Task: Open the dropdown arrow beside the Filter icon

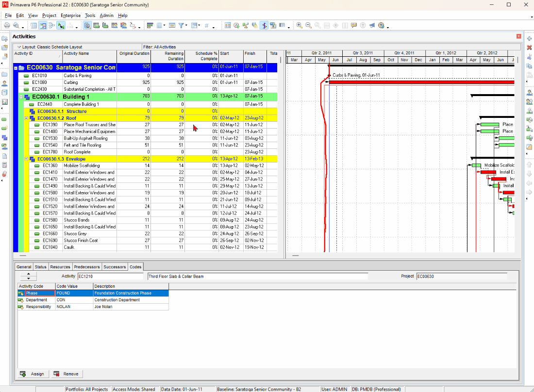Action: (x=186, y=26)
